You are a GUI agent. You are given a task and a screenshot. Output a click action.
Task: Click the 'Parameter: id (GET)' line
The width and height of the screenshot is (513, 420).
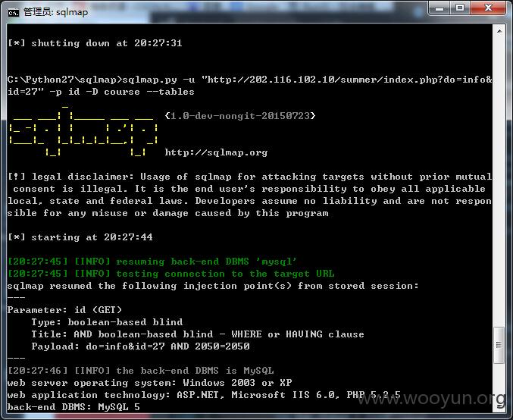[64, 310]
